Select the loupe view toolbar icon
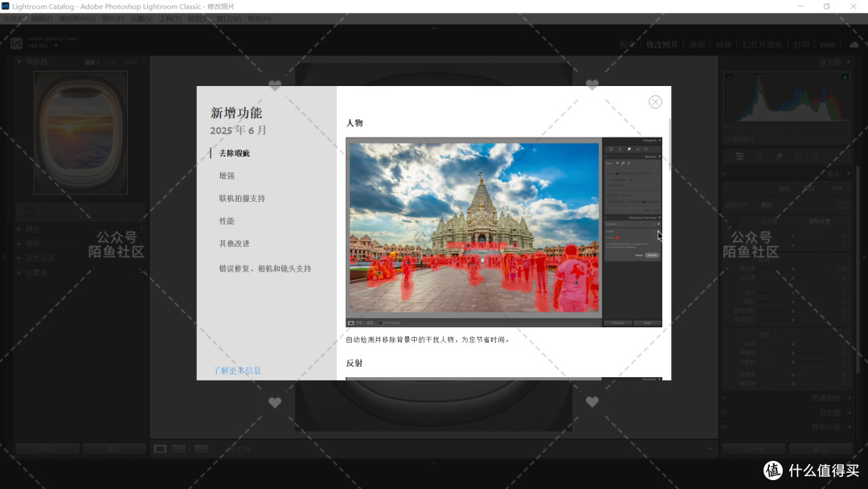The image size is (868, 489). coord(160,449)
